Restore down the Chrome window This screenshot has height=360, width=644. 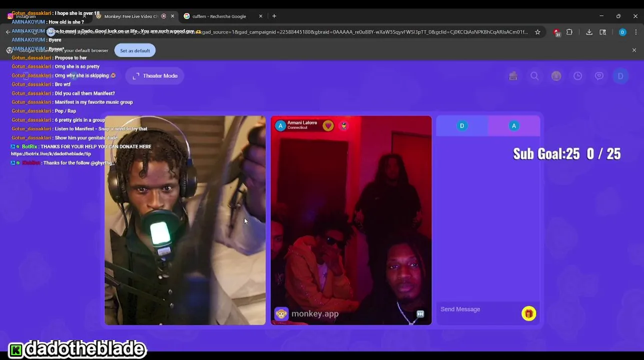coord(618,16)
